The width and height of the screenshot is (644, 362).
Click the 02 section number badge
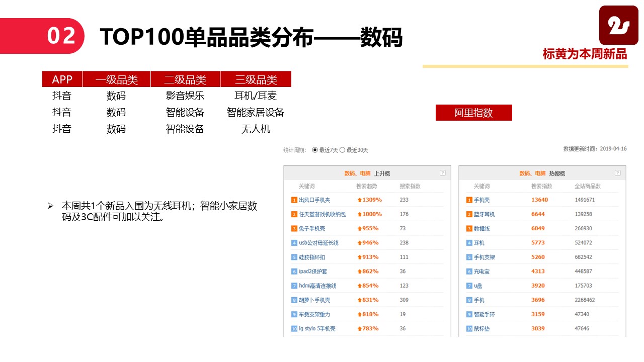coord(61,36)
